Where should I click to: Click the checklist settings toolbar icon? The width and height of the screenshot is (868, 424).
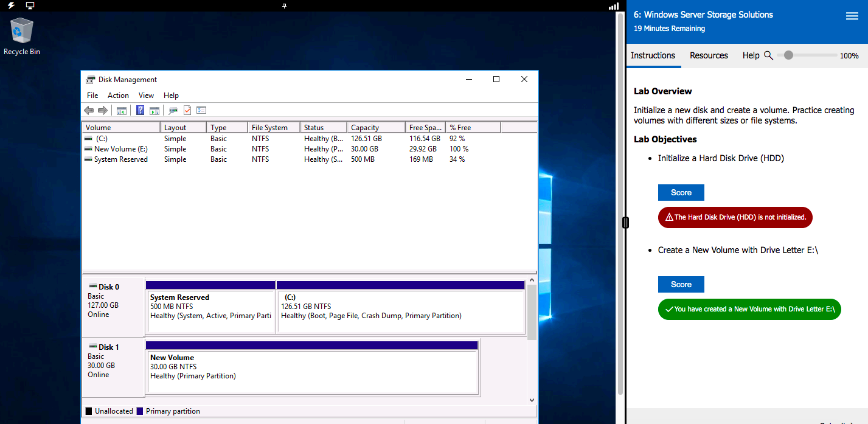[x=202, y=111]
